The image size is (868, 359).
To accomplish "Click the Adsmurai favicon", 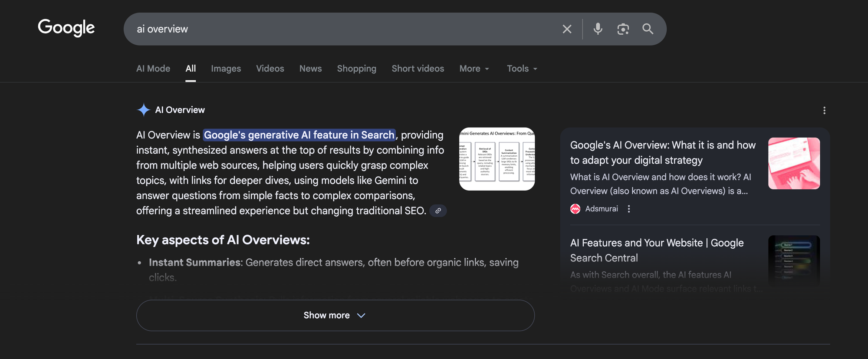I will [x=575, y=209].
